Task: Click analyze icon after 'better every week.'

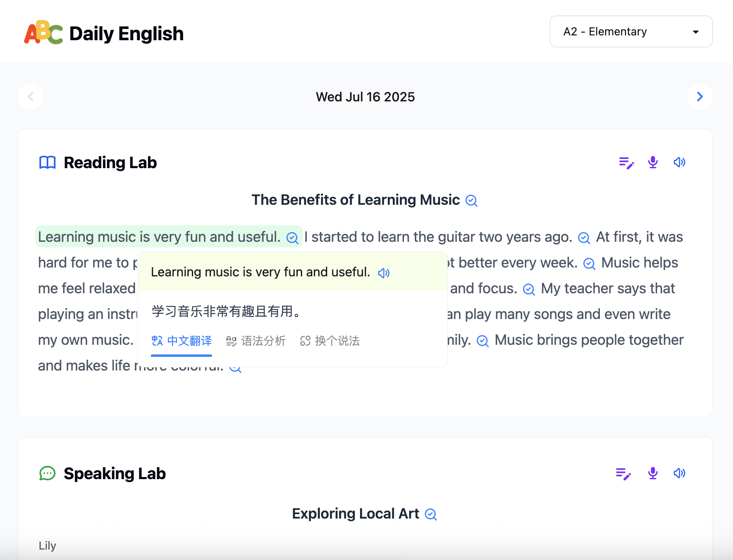Action: click(x=589, y=264)
